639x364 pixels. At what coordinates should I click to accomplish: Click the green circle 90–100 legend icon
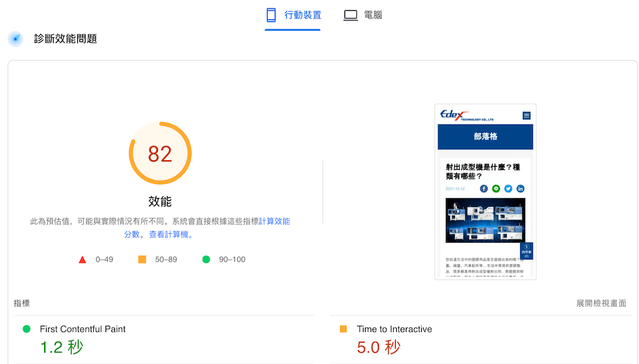[206, 259]
